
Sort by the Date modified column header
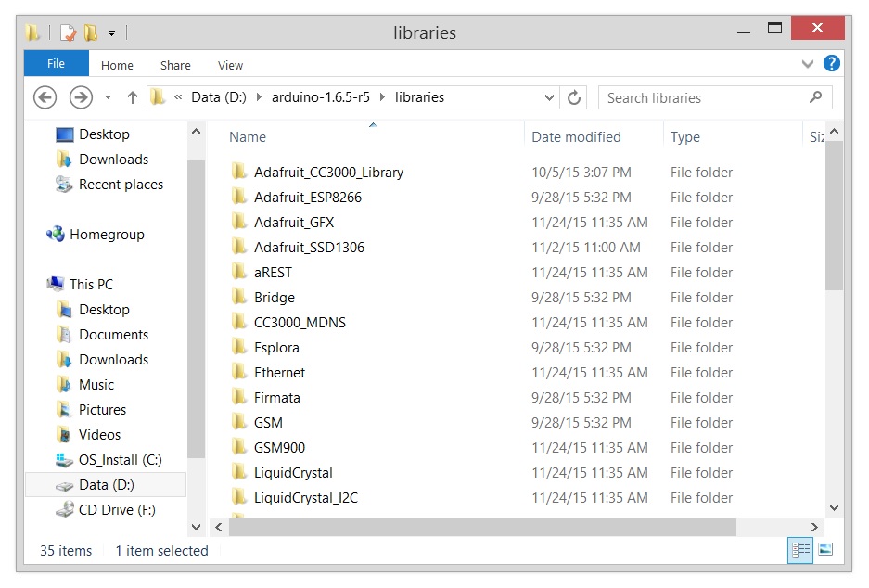pyautogui.click(x=576, y=137)
